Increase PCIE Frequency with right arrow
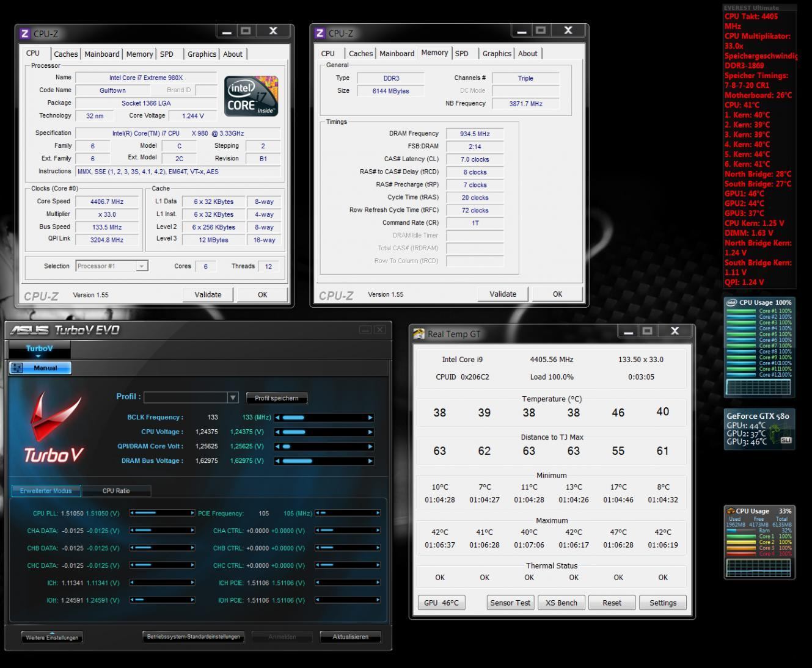 tap(378, 514)
